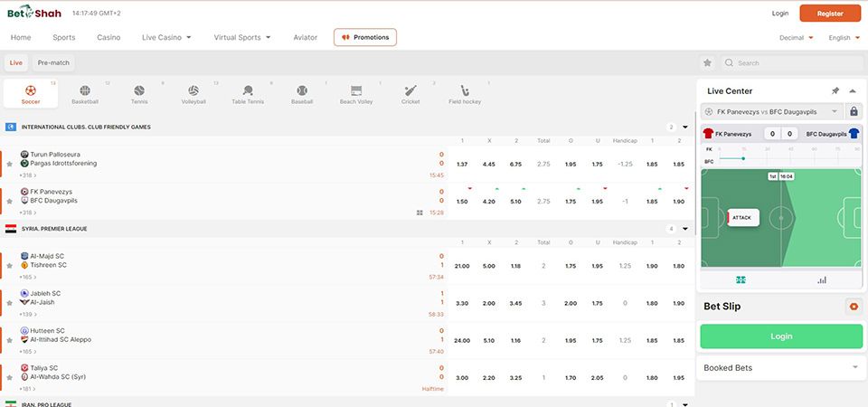The width and height of the screenshot is (868, 407).
Task: Favorite the Hutteen SC match
Action: 9,340
